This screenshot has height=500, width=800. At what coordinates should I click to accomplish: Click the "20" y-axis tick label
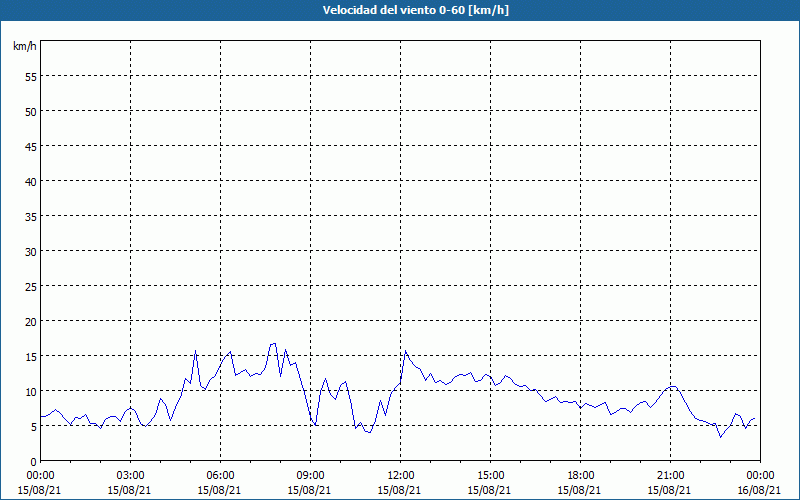click(x=31, y=321)
